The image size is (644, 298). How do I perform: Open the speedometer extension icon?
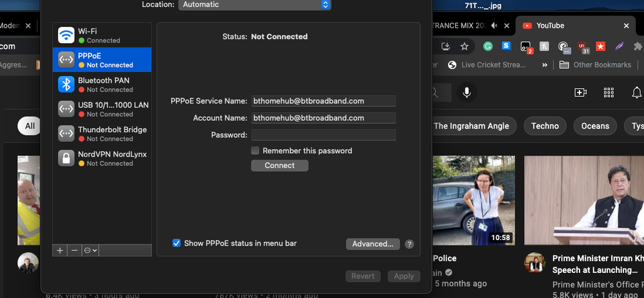(564, 47)
